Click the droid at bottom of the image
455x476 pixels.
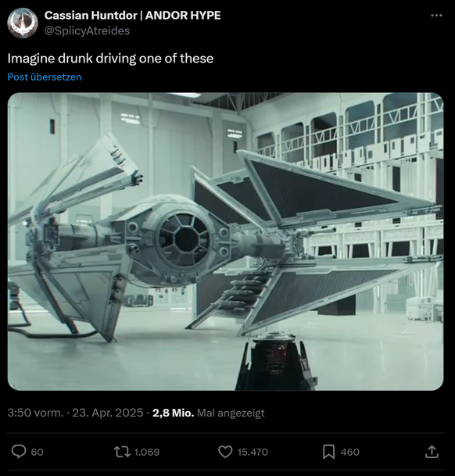(x=277, y=362)
